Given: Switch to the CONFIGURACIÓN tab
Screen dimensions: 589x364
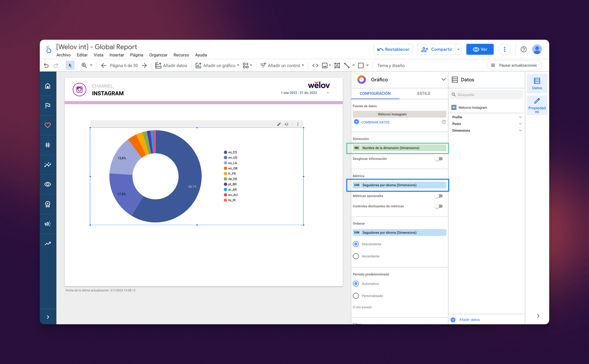Looking at the screenshot, I should 375,94.
